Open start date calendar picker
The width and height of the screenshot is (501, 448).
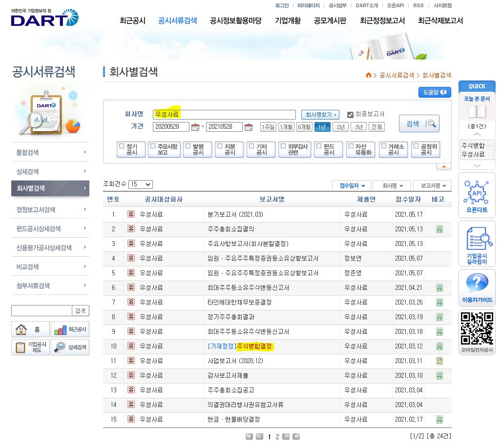tap(195, 127)
